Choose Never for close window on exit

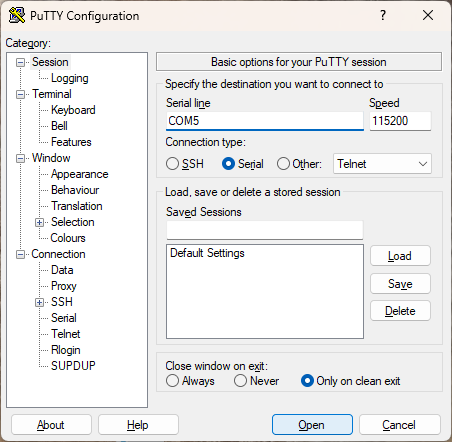tap(240, 381)
